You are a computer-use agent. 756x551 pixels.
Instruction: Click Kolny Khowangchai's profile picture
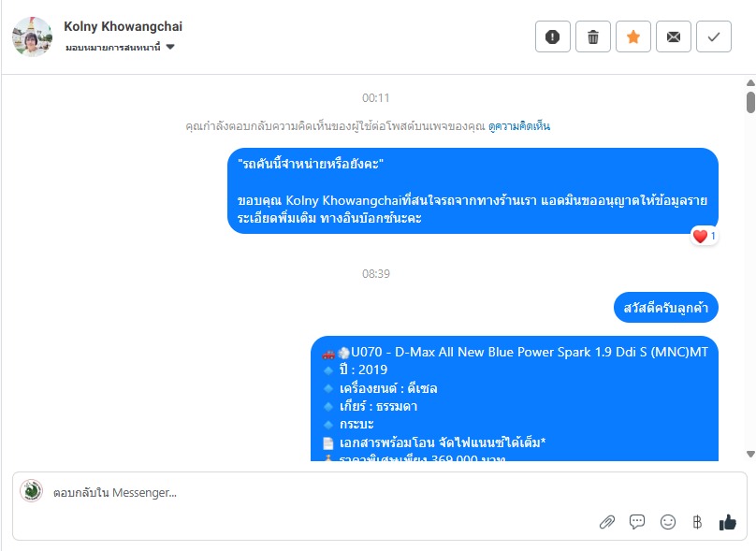coord(33,36)
